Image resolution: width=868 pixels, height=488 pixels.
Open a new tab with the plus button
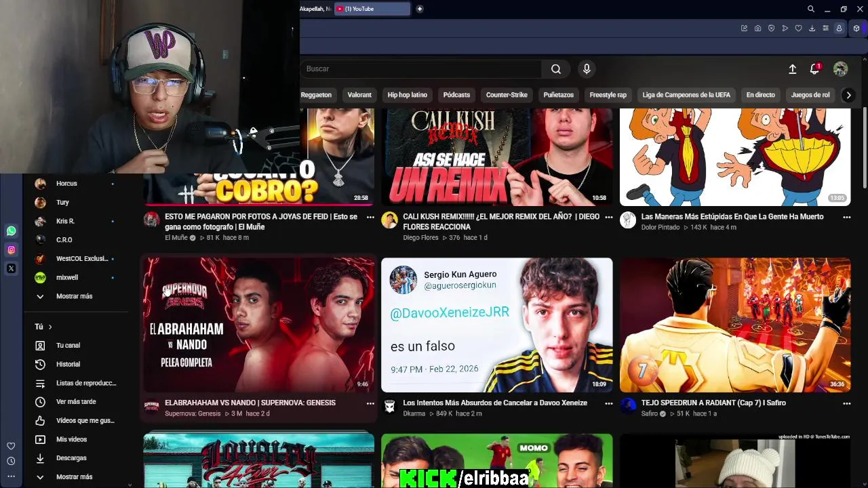click(420, 9)
